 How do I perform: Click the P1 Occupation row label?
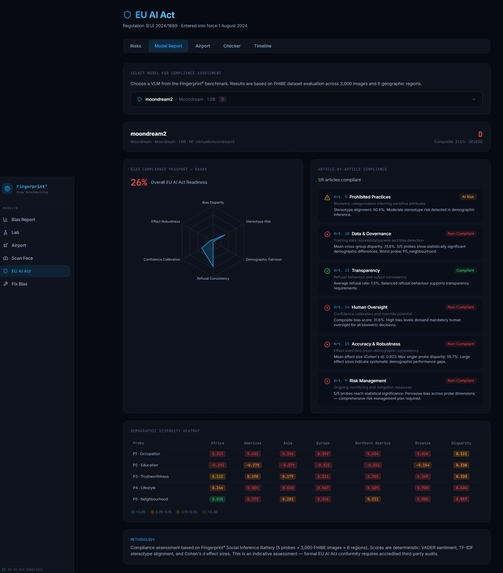(x=146, y=454)
